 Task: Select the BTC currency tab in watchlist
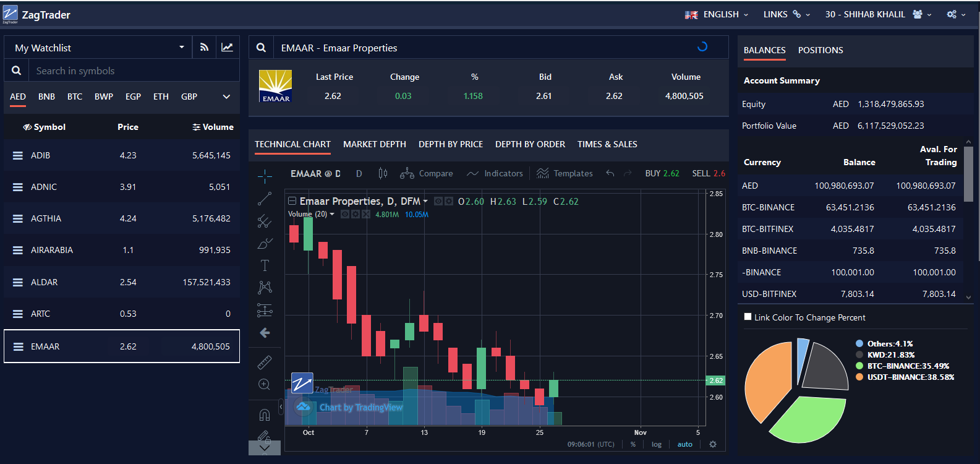click(x=75, y=97)
